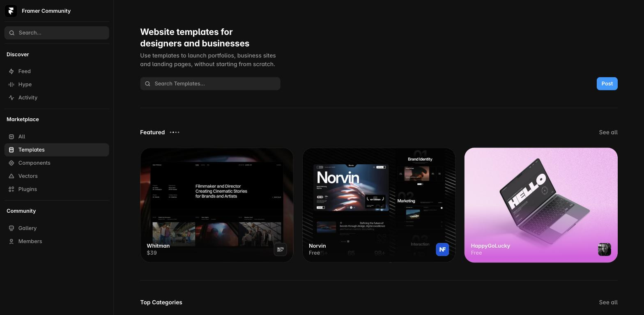Go to Activity
644x315 pixels.
pos(57,98)
